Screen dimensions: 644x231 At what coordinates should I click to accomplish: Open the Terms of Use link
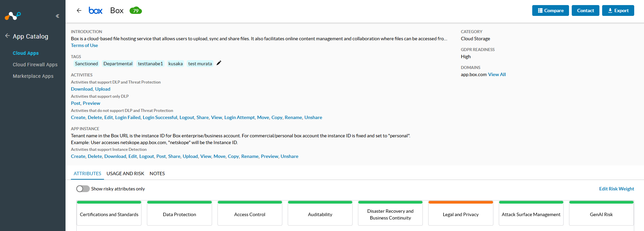coord(84,45)
